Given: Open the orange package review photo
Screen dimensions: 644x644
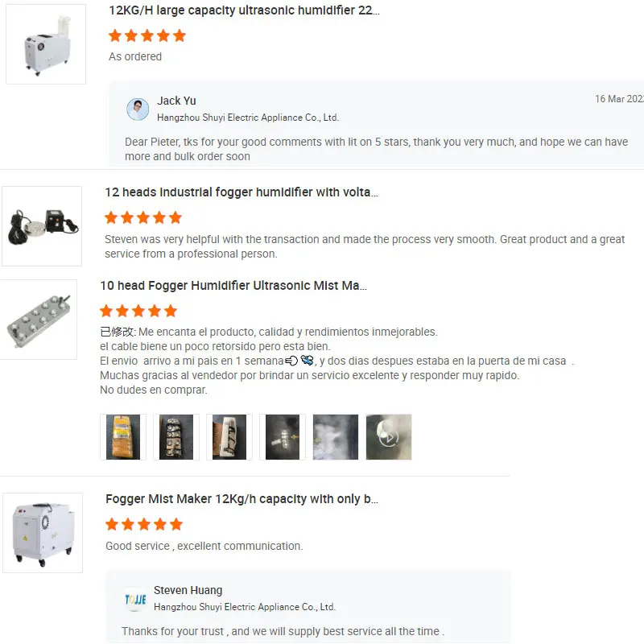Looking at the screenshot, I should point(123,437).
